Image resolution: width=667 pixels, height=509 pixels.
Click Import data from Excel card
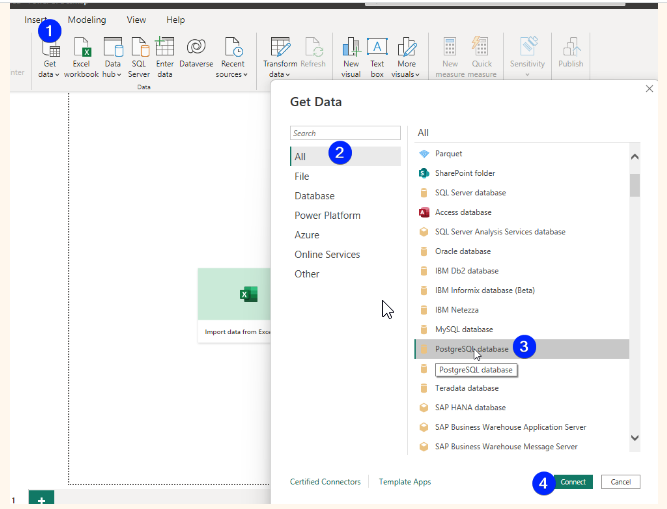(234, 305)
